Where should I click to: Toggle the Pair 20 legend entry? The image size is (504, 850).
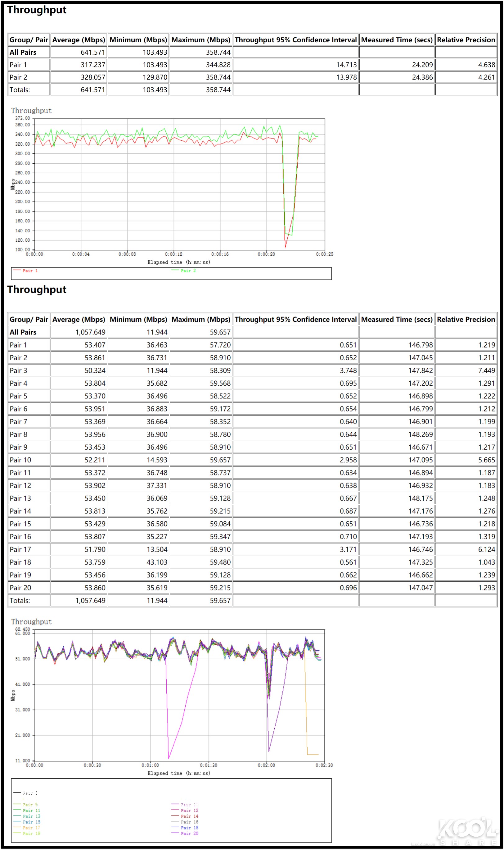(176, 833)
